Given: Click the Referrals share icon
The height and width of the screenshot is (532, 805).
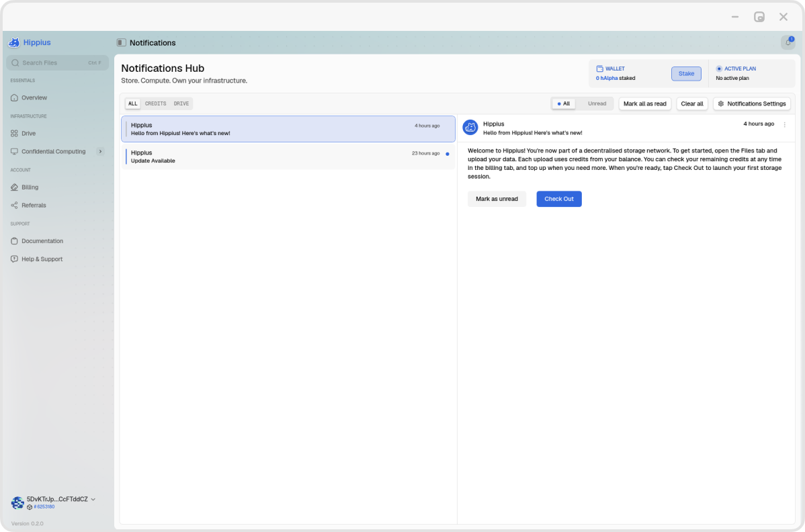Looking at the screenshot, I should point(14,205).
